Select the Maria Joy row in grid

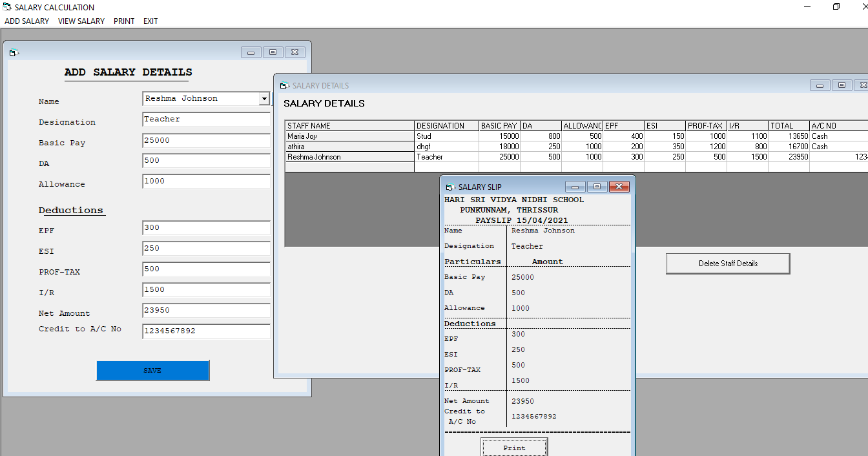[x=349, y=136]
